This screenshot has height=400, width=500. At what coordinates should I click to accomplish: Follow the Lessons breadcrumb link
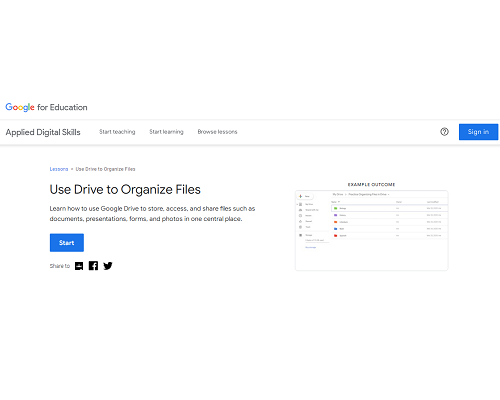(x=59, y=169)
